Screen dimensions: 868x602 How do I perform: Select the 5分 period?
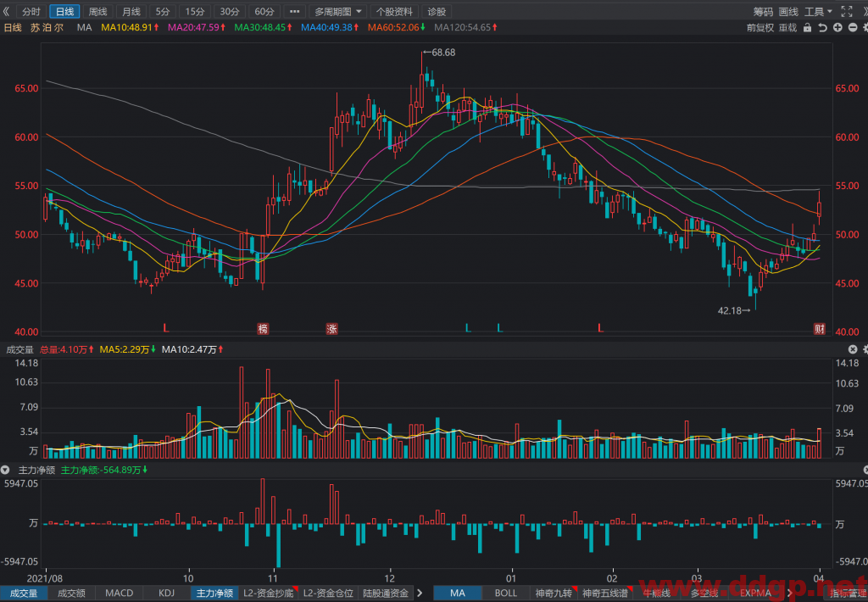pos(162,12)
